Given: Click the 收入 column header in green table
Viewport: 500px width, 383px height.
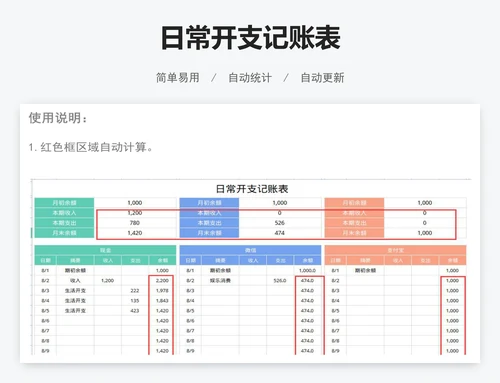Looking at the screenshot, I should click(x=108, y=260).
